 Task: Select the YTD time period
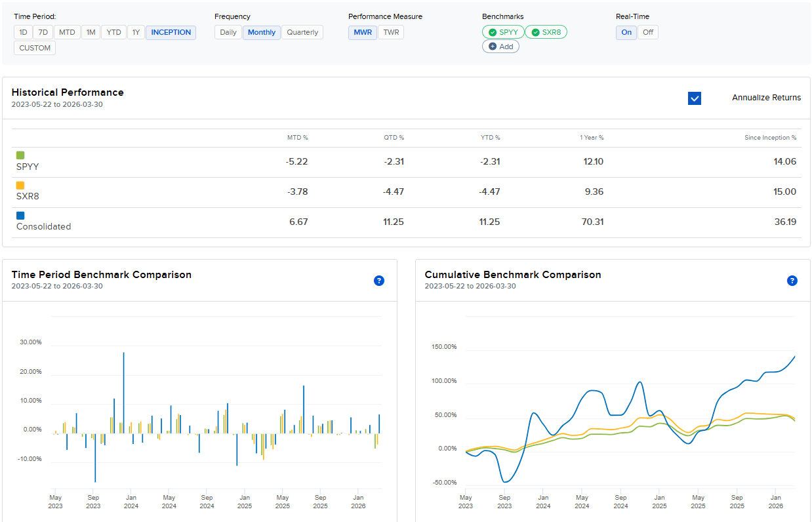(114, 32)
